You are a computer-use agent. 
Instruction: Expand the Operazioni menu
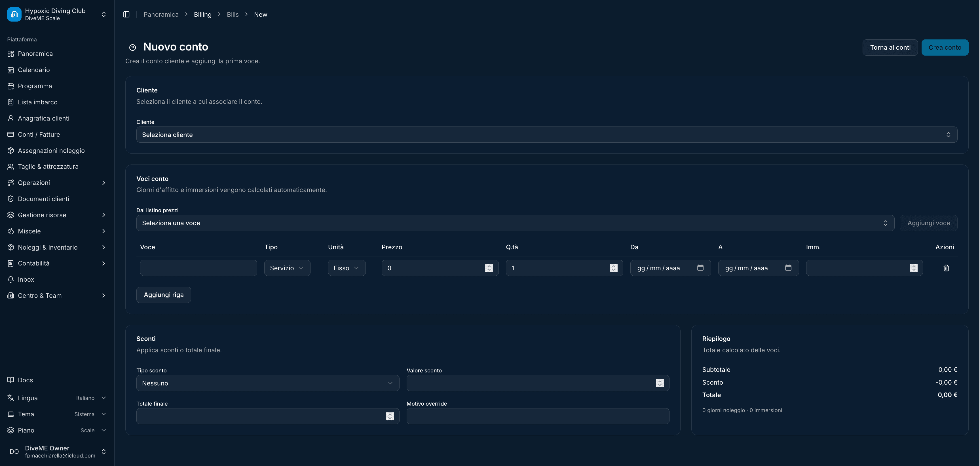point(57,183)
